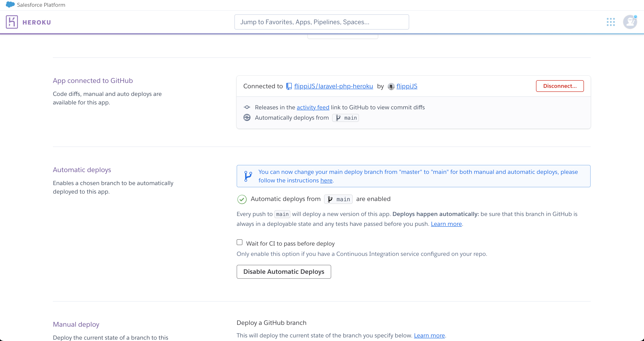Click the green enabled checkmark icon

coord(242,199)
